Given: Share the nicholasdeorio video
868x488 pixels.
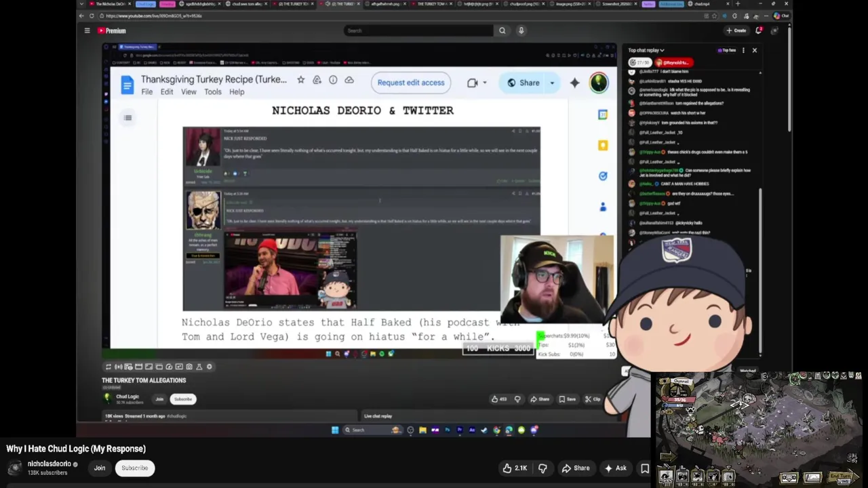Looking at the screenshot, I should [576, 468].
